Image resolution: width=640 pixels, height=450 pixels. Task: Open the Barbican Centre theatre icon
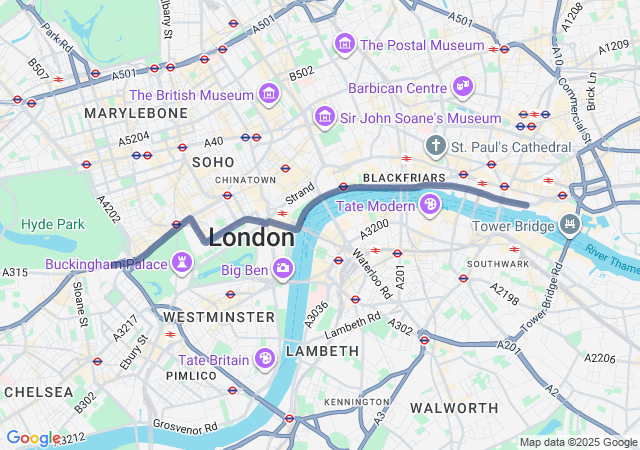tap(462, 87)
